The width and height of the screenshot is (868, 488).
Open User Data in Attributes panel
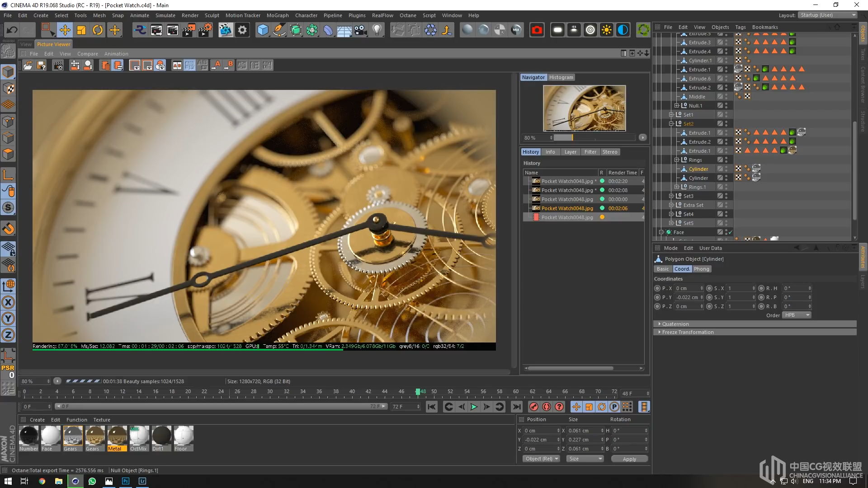(x=710, y=248)
